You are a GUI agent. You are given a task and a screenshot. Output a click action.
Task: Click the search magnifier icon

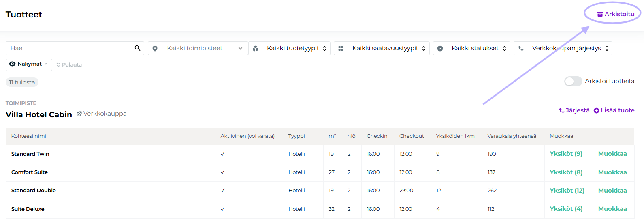138,48
